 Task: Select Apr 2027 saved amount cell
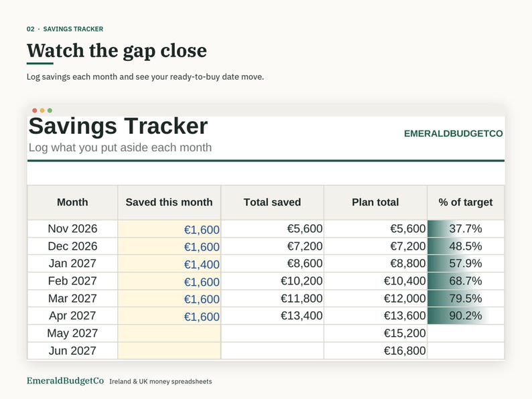tap(169, 315)
